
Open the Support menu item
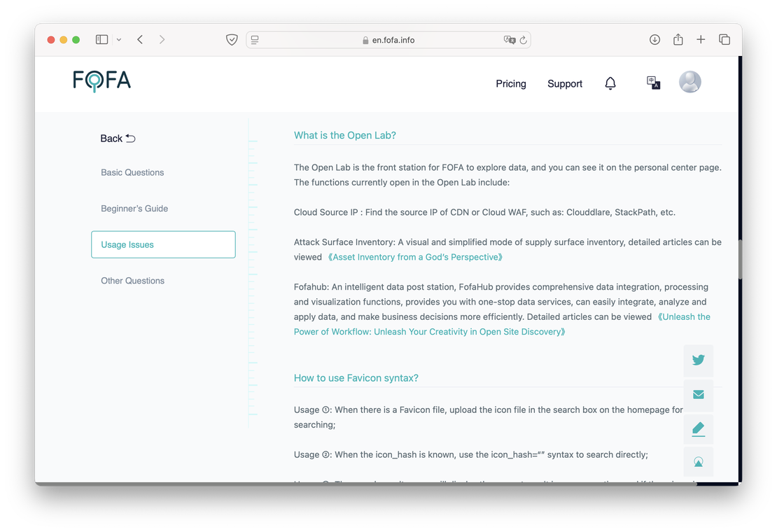[564, 83]
